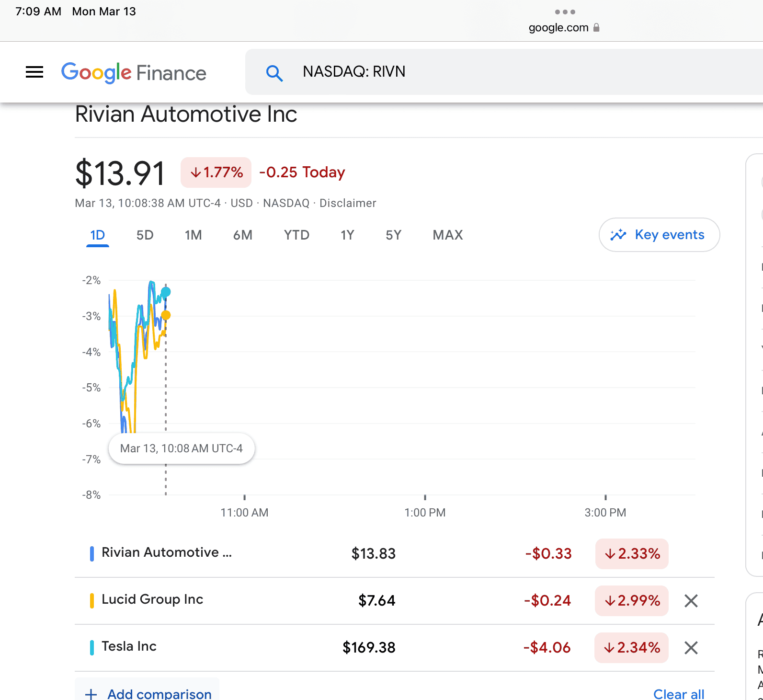Click the Tesla 2.34% down badge
The image size is (763, 700).
click(x=631, y=648)
